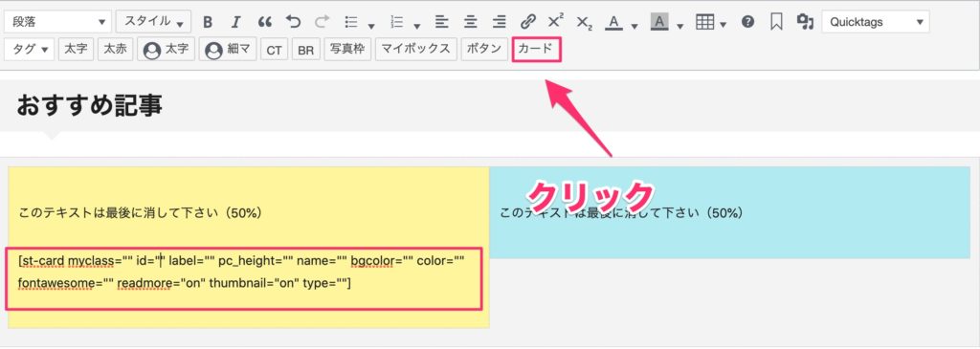Click the thumbnail="on" shortcode attribute
Viewport: 980px width, 349px height.
(255, 284)
